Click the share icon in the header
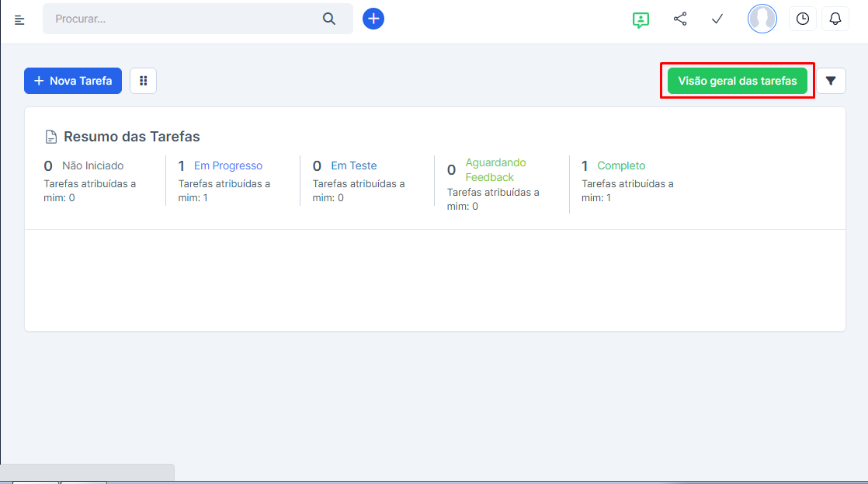This screenshot has width=868, height=484. 680,19
